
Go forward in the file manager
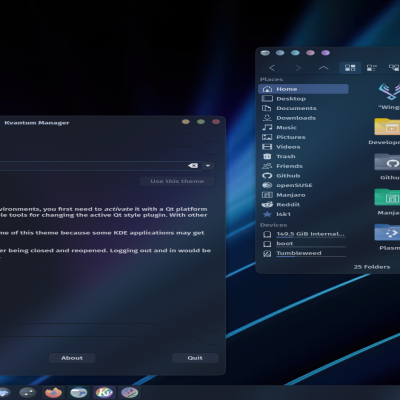click(x=298, y=68)
